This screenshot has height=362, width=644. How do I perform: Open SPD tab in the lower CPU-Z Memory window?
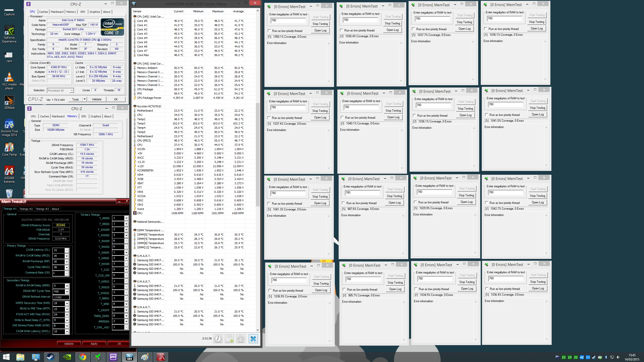(84, 116)
